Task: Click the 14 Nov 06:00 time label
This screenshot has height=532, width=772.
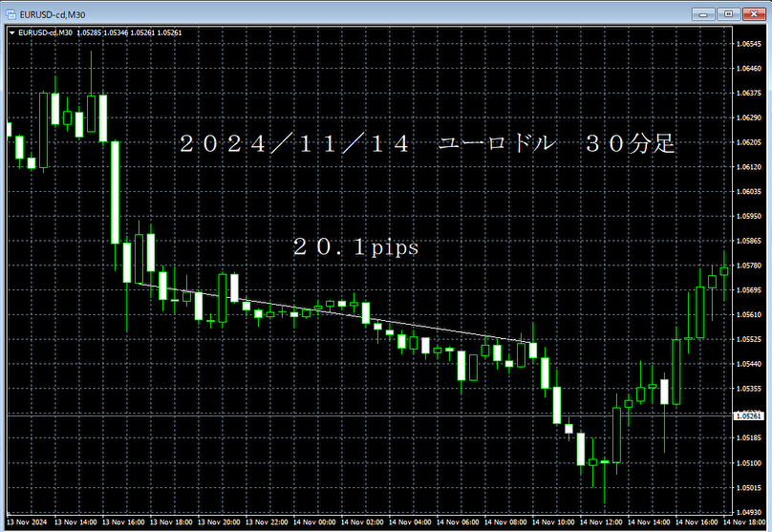Action: coord(458,521)
